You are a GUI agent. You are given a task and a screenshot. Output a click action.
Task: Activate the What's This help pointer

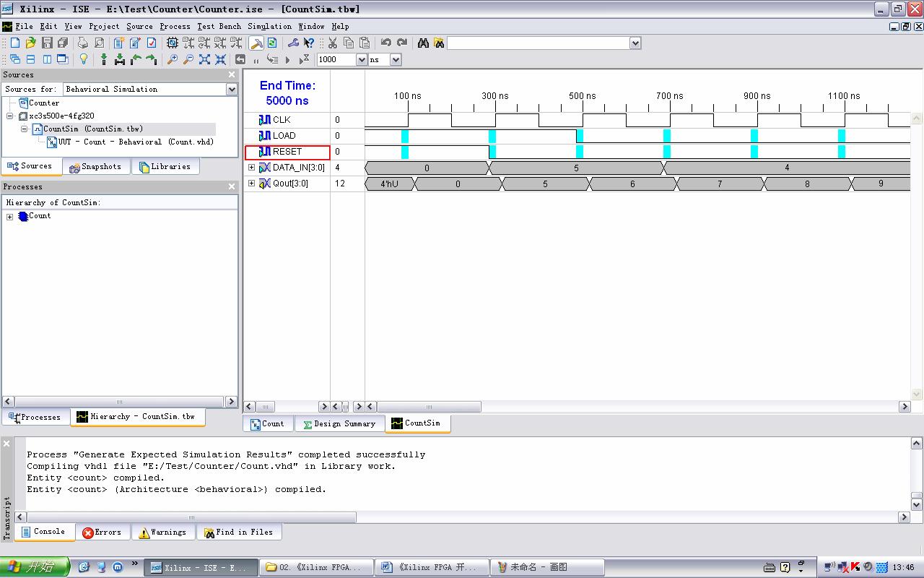[309, 43]
